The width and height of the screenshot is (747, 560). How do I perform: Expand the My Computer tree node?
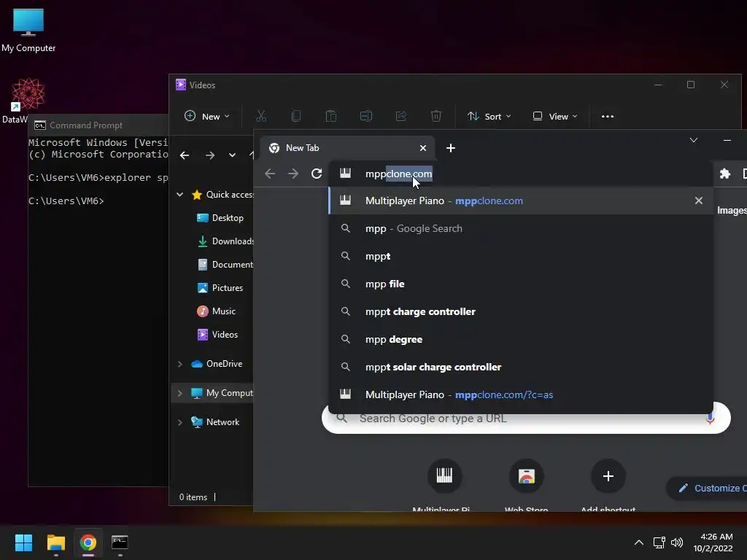coord(179,393)
